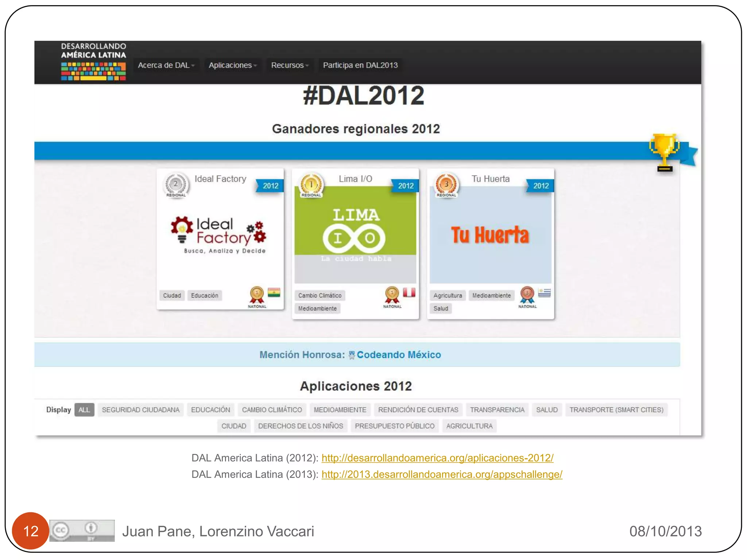Open the Tu Huerta title
747x560 pixels.
point(491,179)
